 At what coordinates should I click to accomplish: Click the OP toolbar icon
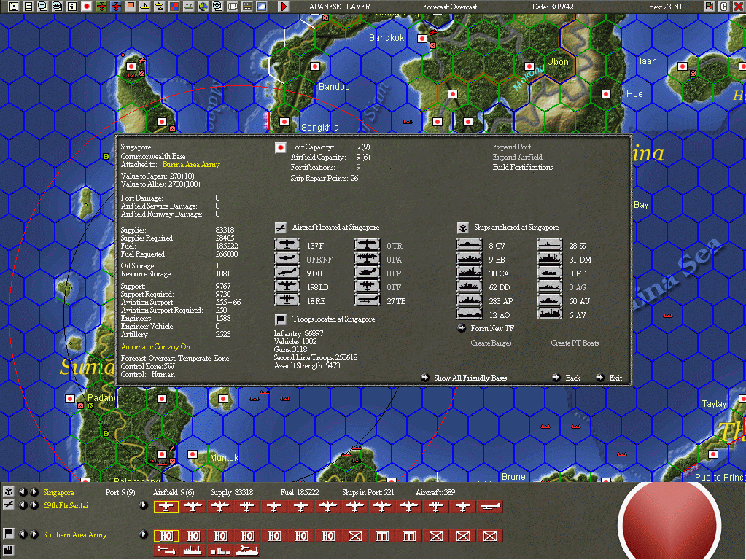tap(233, 6)
